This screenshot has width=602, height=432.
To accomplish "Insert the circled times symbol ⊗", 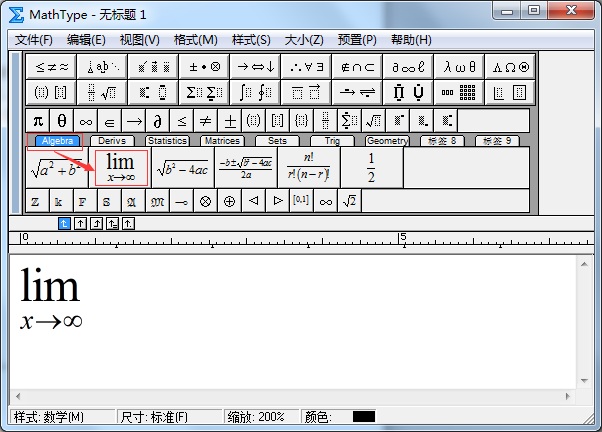I will pos(205,201).
